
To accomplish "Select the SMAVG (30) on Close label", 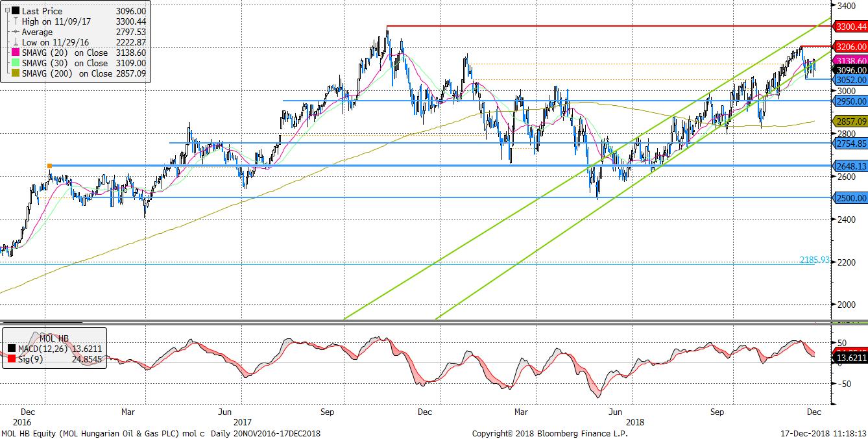I will pos(65,63).
